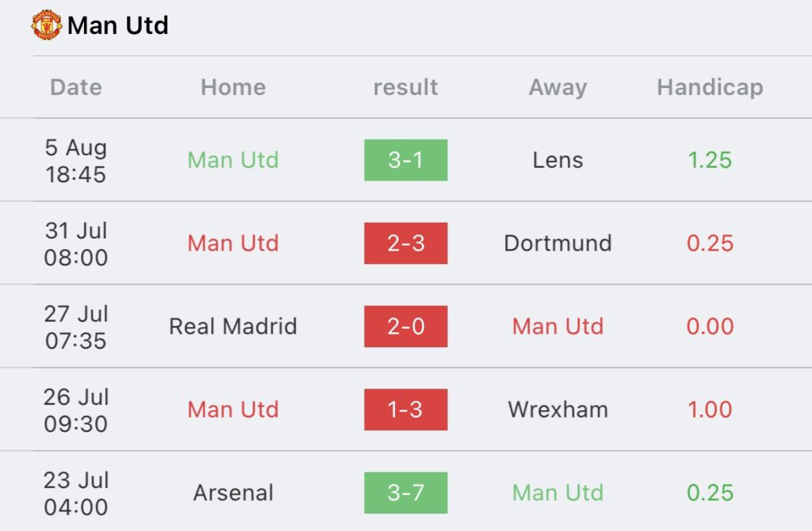The width and height of the screenshot is (812, 531).
Task: Open the Wrexham team link
Action: [557, 410]
